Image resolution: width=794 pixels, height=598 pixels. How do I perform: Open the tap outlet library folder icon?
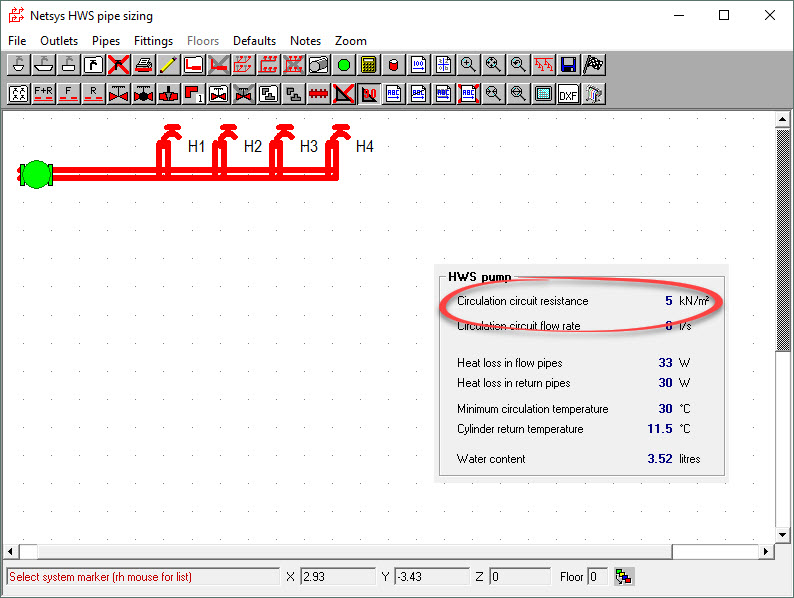(x=94, y=65)
